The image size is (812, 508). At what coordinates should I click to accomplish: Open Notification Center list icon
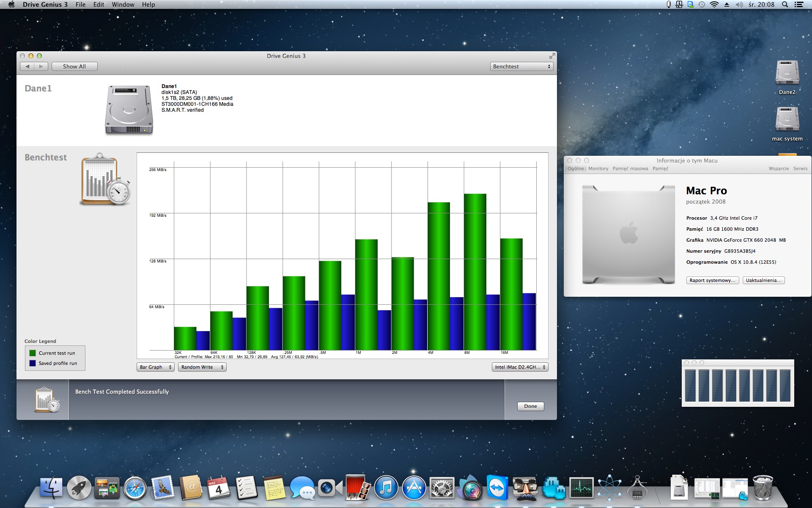[x=799, y=5]
